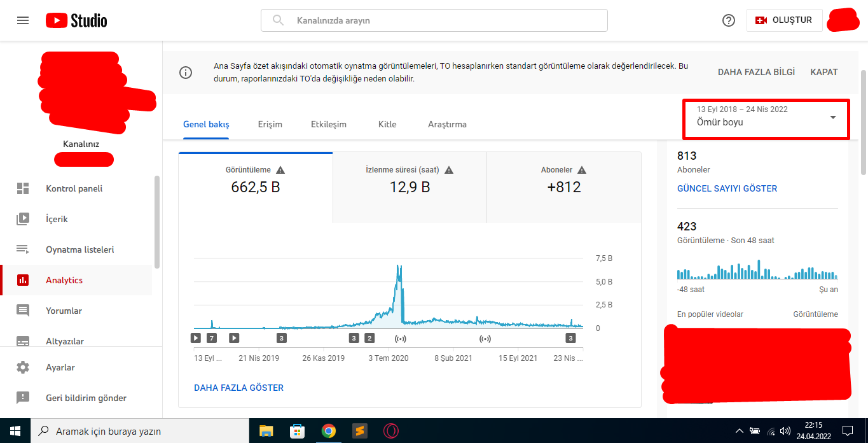Click the Yorumlar comments icon
868x443 pixels.
tap(23, 311)
